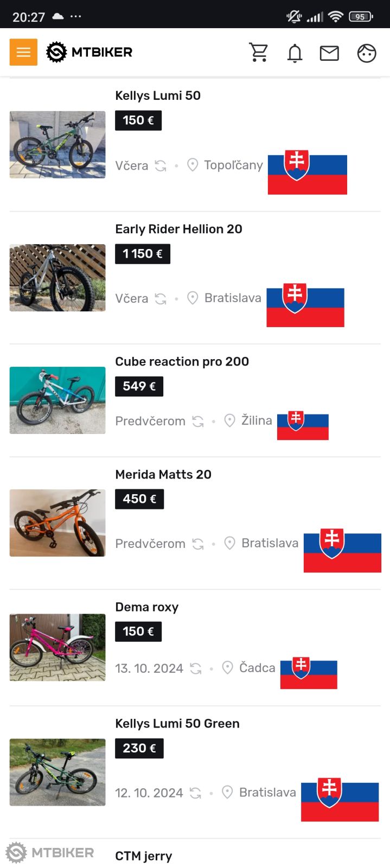Screen dimensions: 390x868
Task: Open the shopping cart
Action: click(259, 53)
